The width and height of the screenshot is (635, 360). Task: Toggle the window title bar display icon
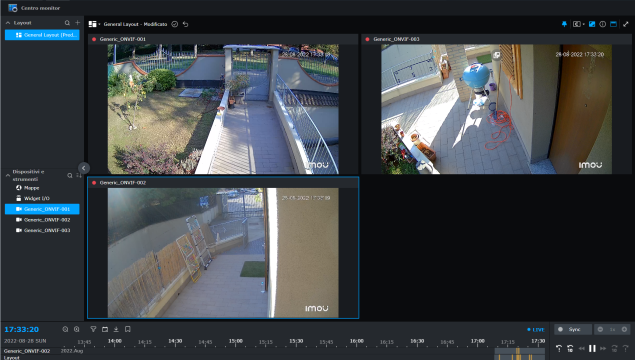coord(614,24)
